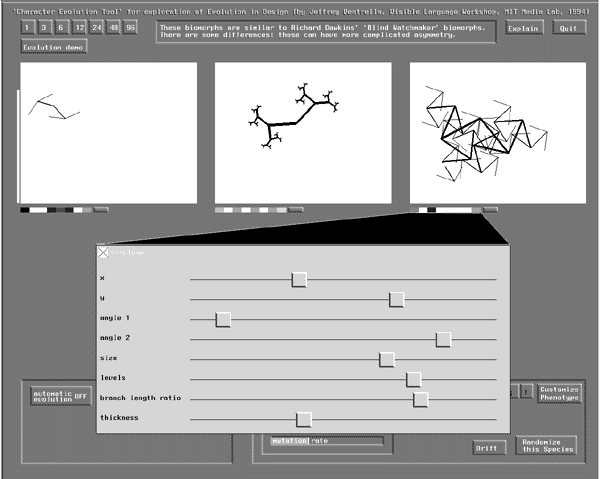
Task: Close the slider panel with the X icon
Action: [103, 254]
